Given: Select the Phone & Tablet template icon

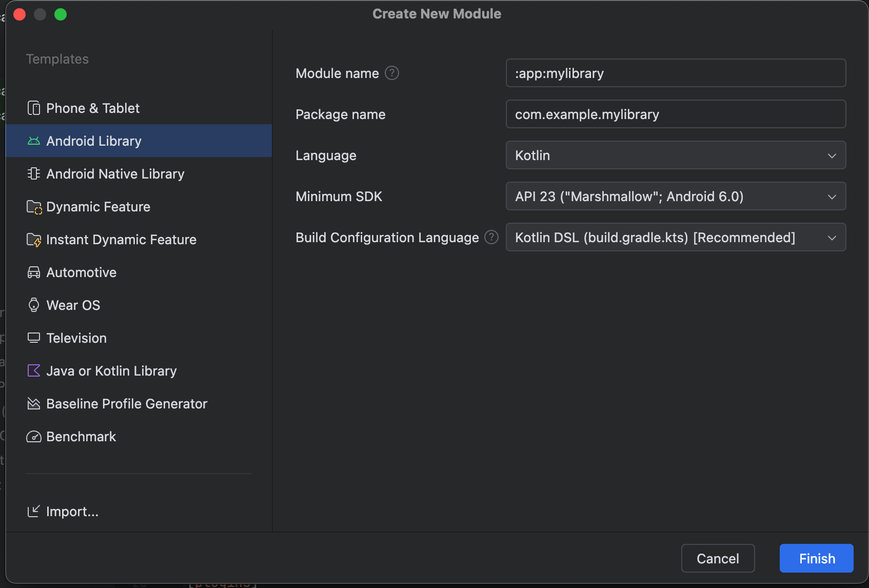Looking at the screenshot, I should [33, 108].
